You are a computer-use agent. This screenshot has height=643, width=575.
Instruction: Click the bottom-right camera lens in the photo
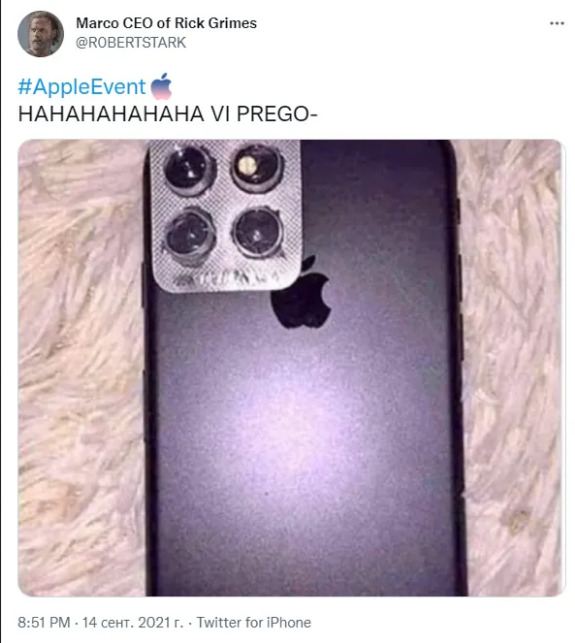(258, 233)
